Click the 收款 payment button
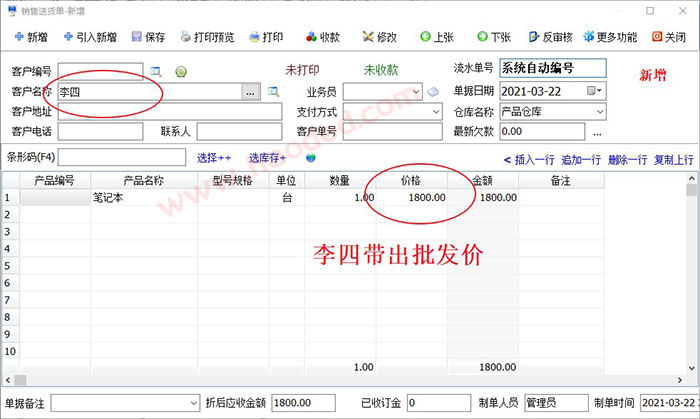The width and height of the screenshot is (700, 419). pyautogui.click(x=323, y=37)
